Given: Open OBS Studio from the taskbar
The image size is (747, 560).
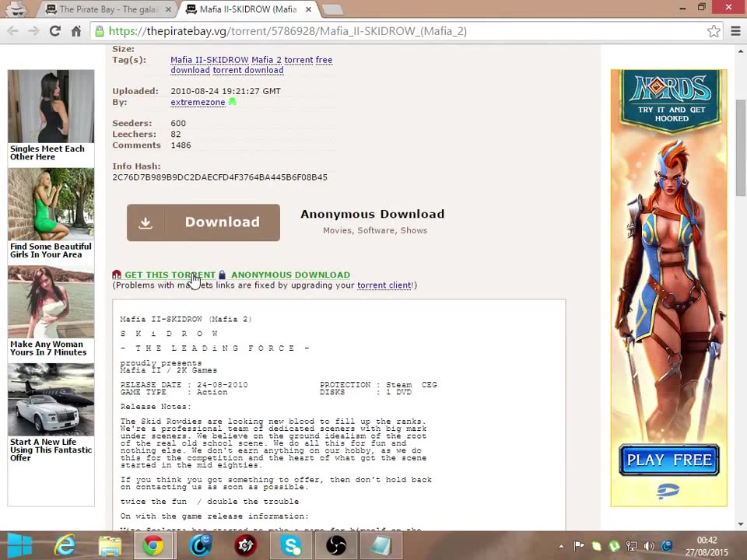Looking at the screenshot, I should coord(336,546).
